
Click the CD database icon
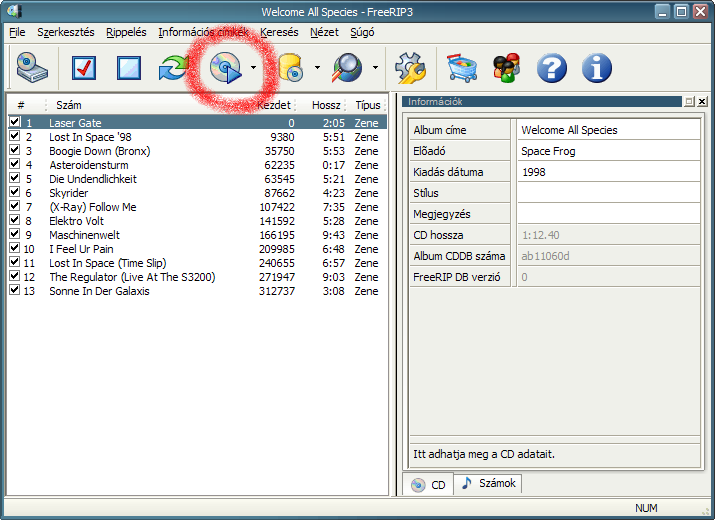pyautogui.click(x=290, y=68)
